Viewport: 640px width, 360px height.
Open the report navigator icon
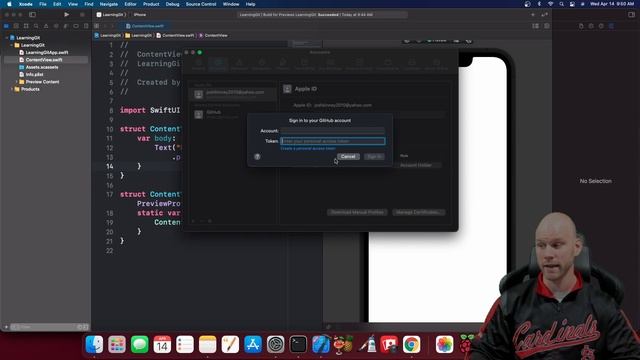(86, 26)
